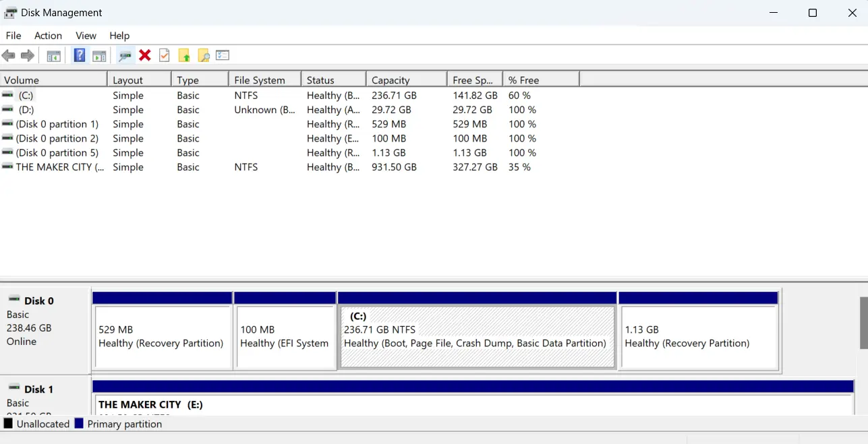Sort by the Layout column header

[x=139, y=80]
